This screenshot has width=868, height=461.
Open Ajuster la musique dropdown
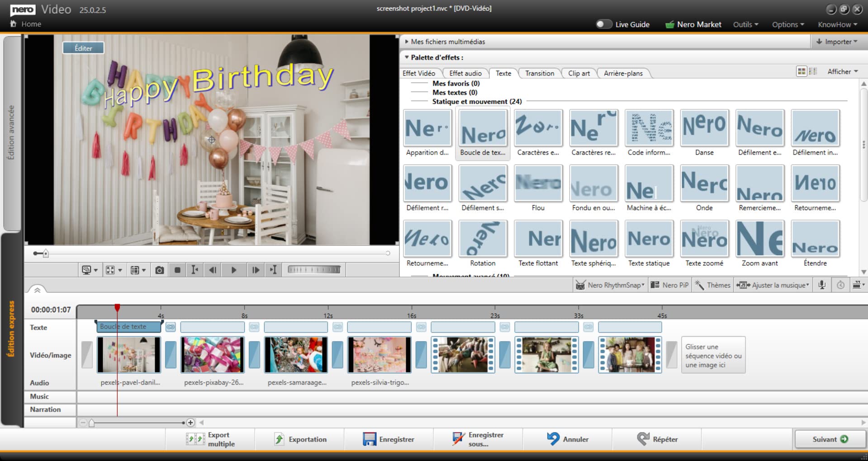[773, 285]
